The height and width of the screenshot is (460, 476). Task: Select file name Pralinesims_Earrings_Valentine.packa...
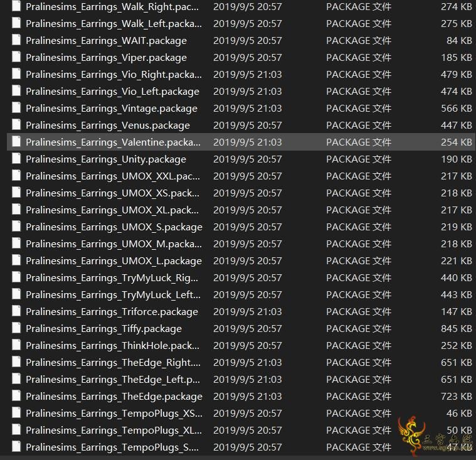pos(114,142)
